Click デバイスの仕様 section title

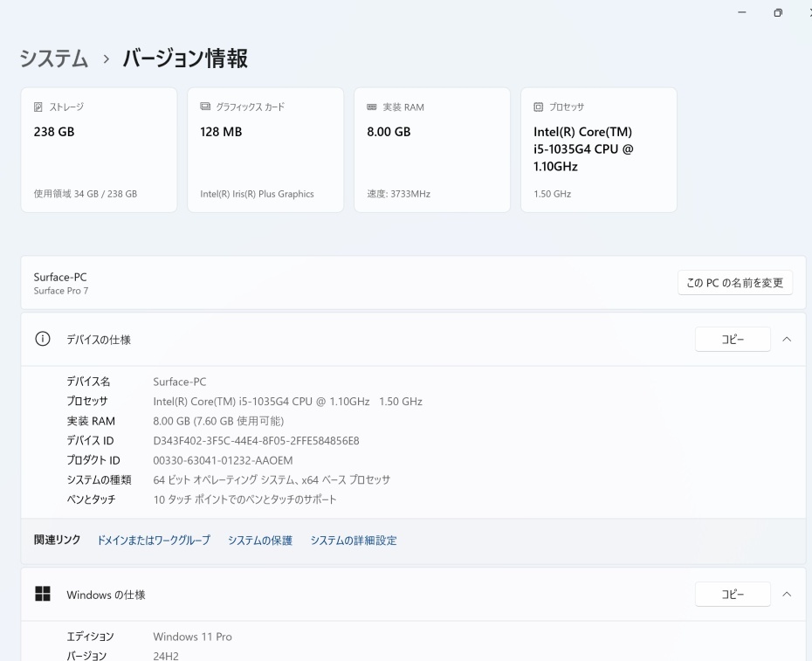click(99, 340)
